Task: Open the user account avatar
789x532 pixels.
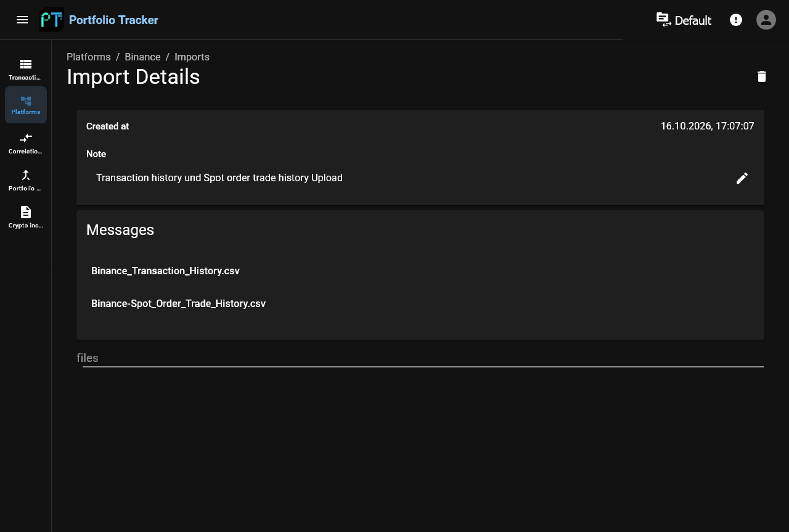Action: click(x=766, y=20)
